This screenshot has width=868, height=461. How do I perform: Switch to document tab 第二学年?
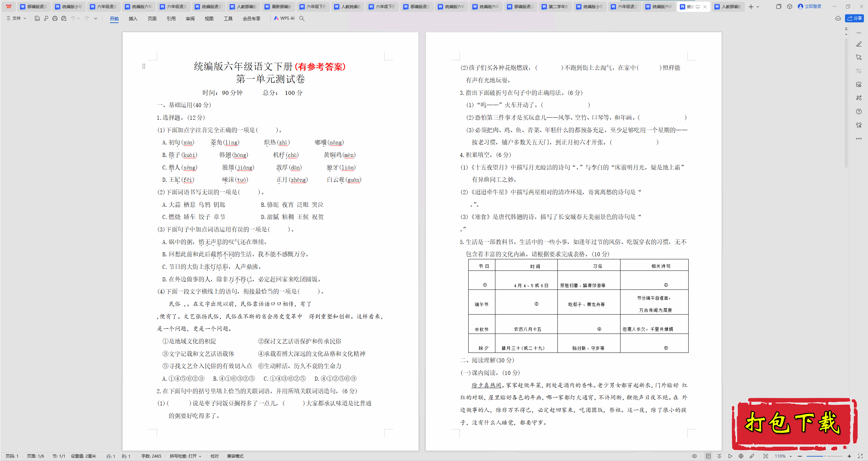[x=555, y=6]
